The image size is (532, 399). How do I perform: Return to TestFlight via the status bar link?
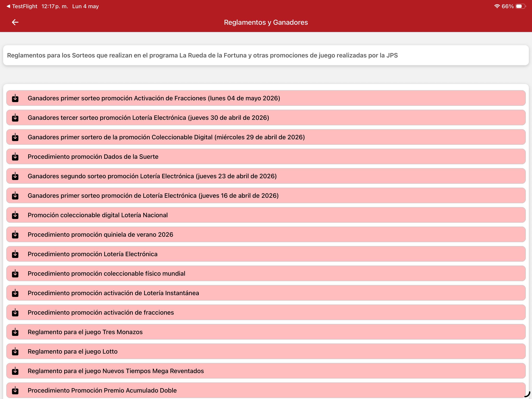pos(22,6)
